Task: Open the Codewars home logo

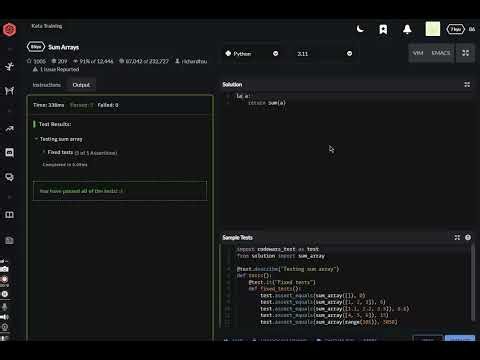Action: click(9, 29)
